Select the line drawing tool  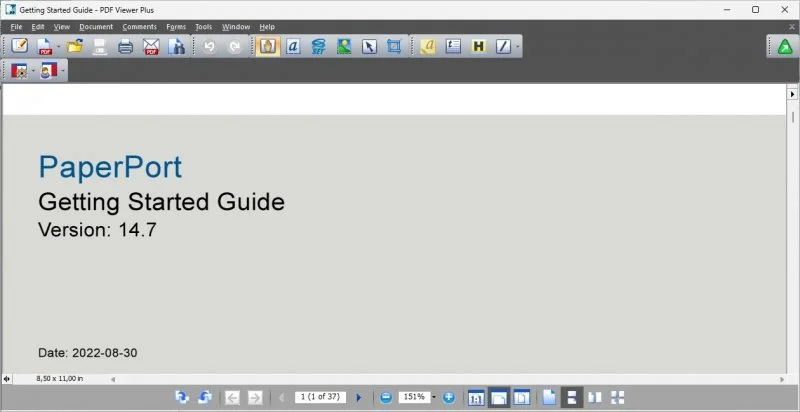pos(503,46)
